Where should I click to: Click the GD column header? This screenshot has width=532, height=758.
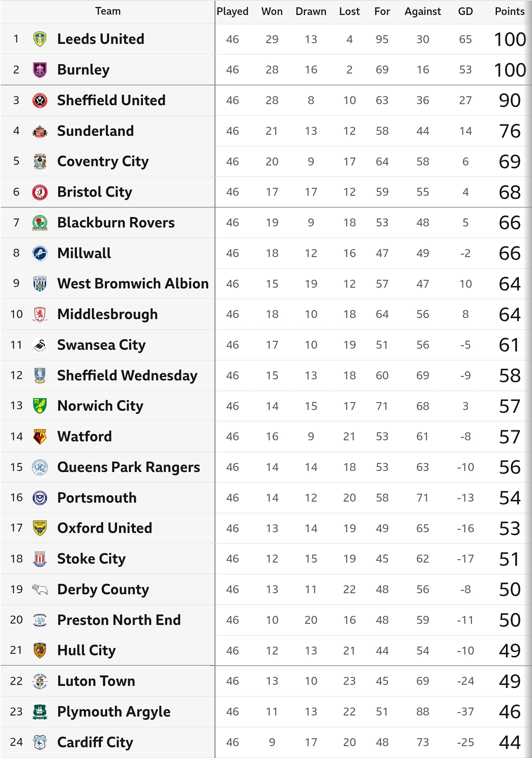tap(465, 11)
